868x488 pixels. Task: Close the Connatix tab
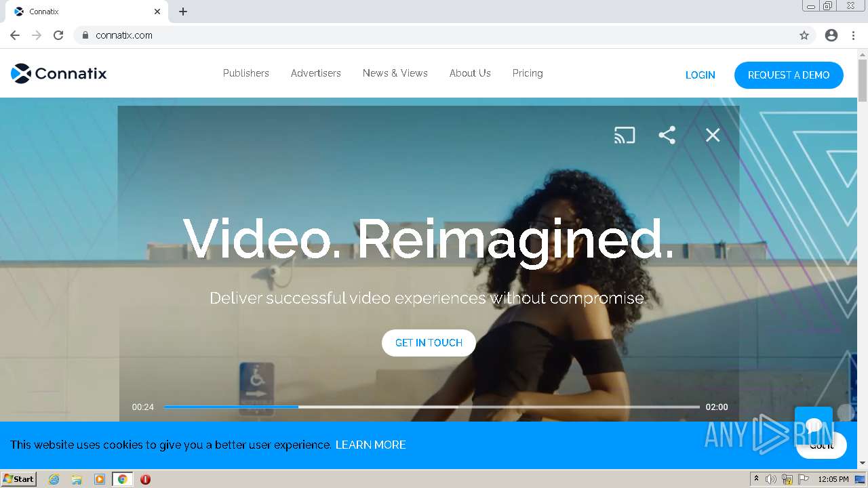click(157, 12)
